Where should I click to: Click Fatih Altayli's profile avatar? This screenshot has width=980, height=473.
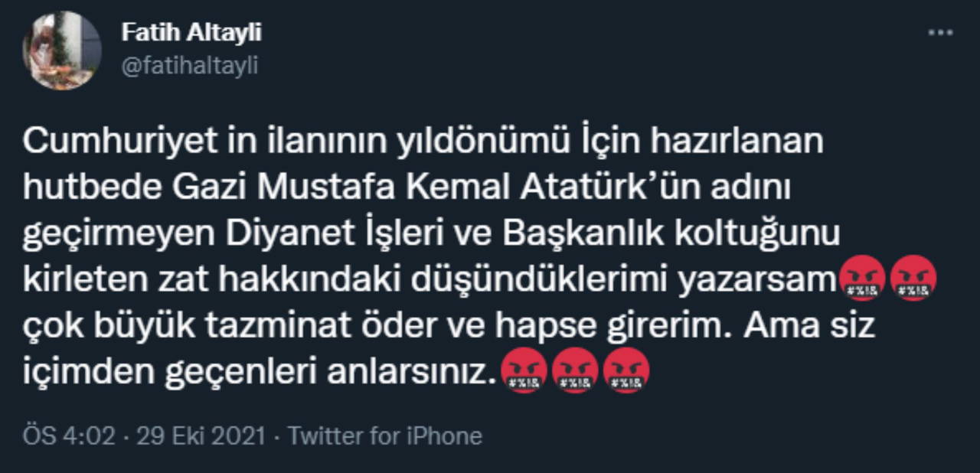pos(62,51)
